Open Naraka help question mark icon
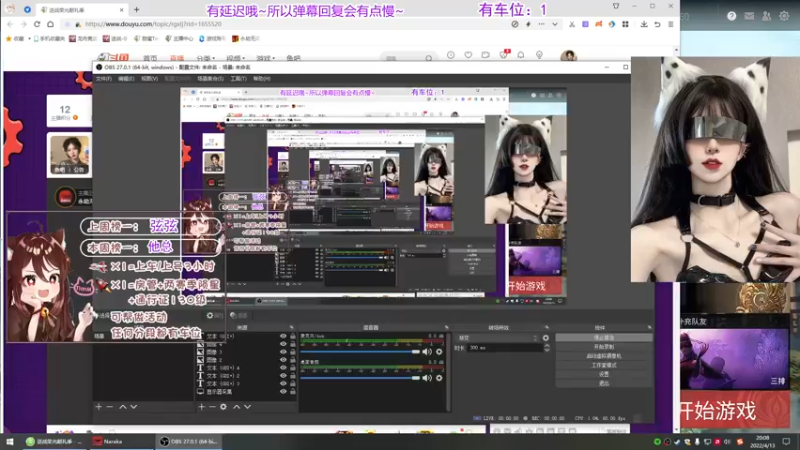The height and width of the screenshot is (450, 800). pos(732,16)
